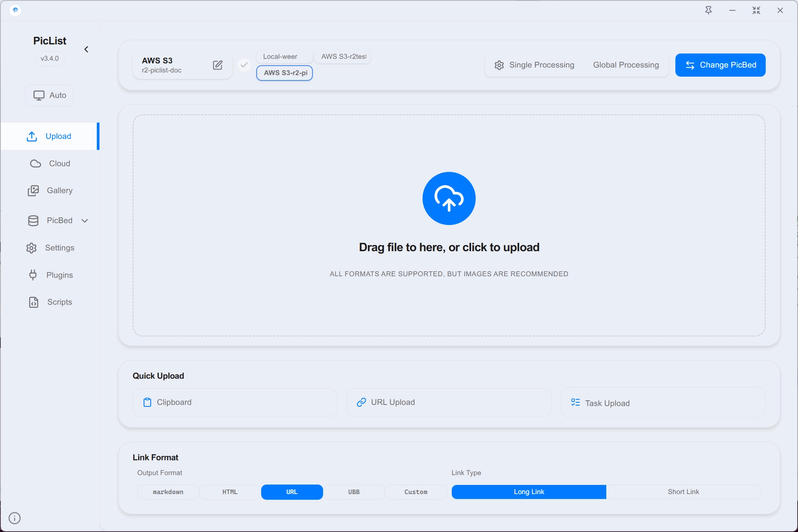This screenshot has height=532, width=798.
Task: Click the Settings gear icon in sidebar
Action: (x=32, y=248)
